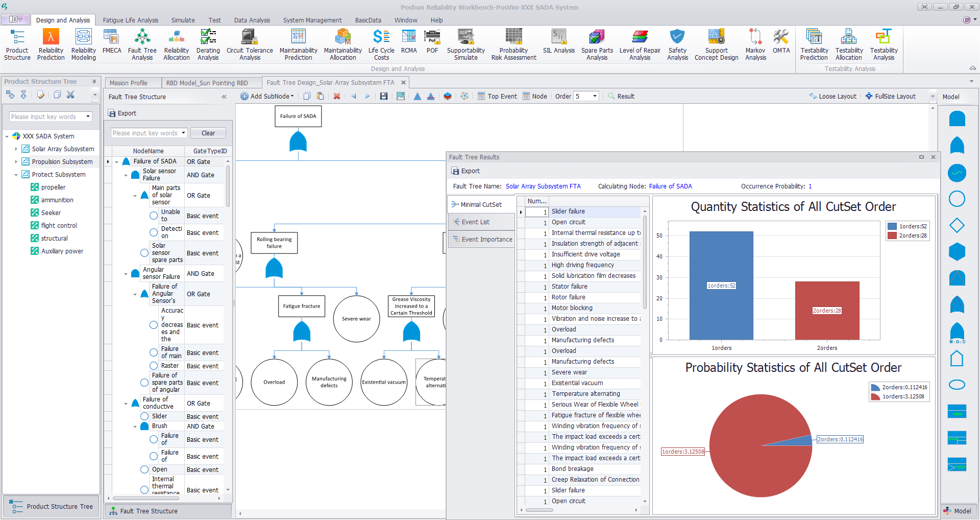Open Probability Risk Assessment tool
This screenshot has width=980, height=520.
(x=514, y=45)
